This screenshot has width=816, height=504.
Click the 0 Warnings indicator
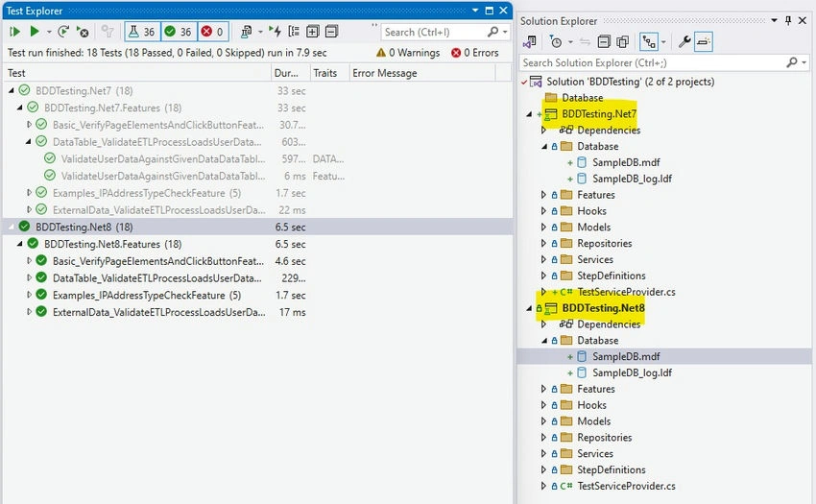coord(408,53)
